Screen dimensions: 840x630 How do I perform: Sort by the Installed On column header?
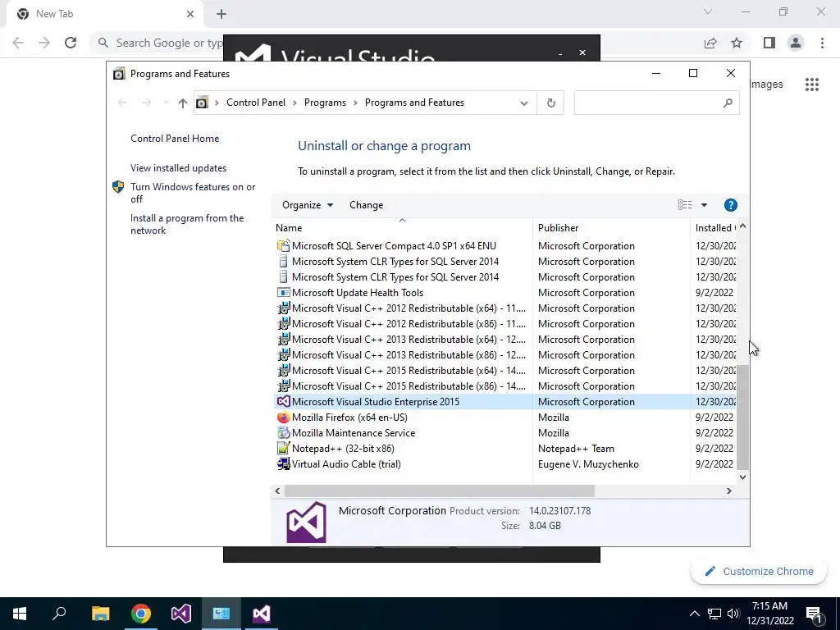pyautogui.click(x=714, y=228)
